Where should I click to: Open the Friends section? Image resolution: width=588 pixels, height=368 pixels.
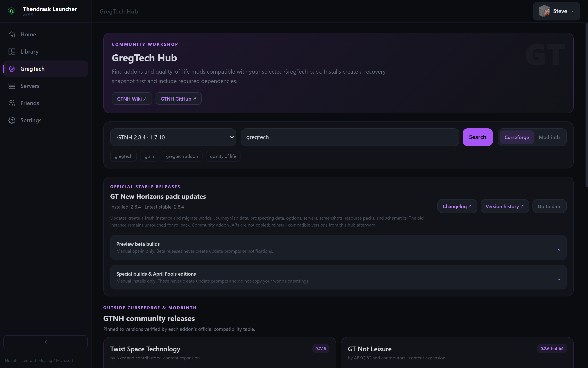(x=46, y=103)
